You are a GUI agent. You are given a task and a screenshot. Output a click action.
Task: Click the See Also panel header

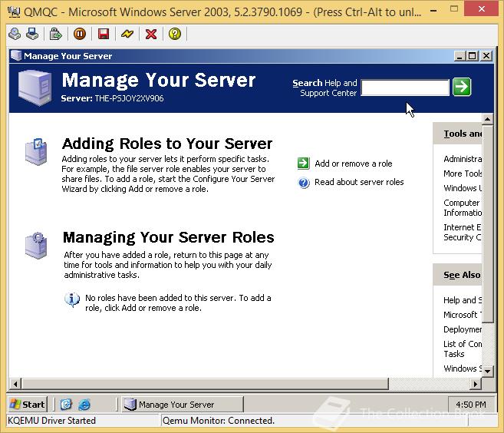coord(458,275)
